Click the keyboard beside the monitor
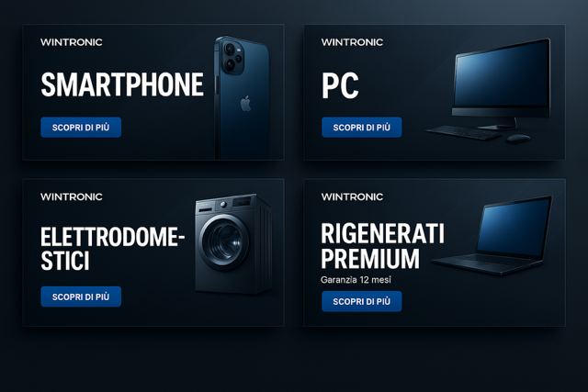 (463, 133)
